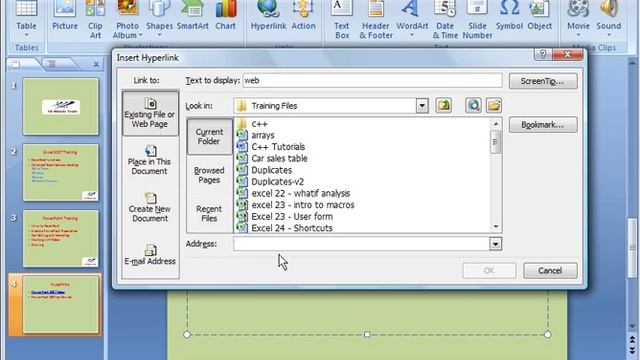Click the file list scrollbar thumb
The height and width of the screenshot is (360, 640).
click(x=496, y=142)
